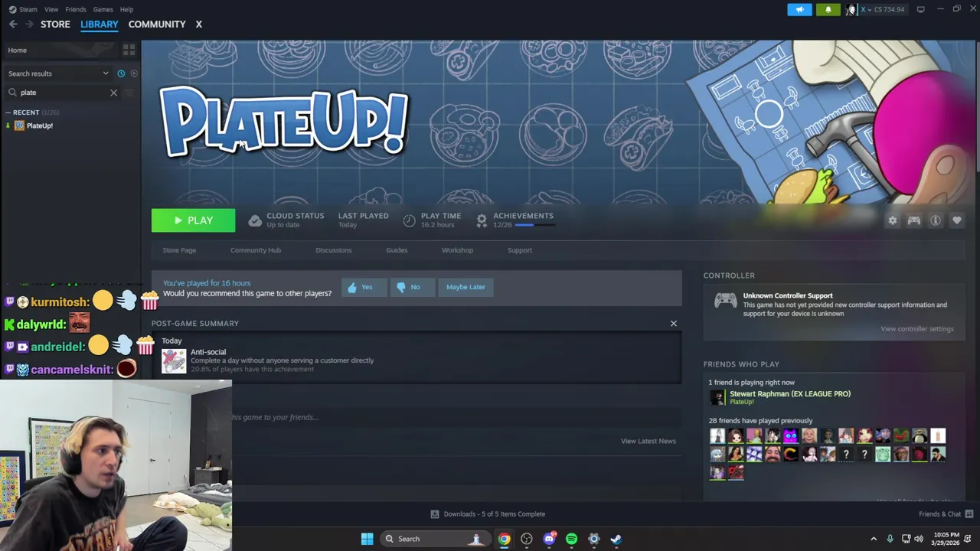
Task: Open the X profile tab
Action: (x=198, y=24)
